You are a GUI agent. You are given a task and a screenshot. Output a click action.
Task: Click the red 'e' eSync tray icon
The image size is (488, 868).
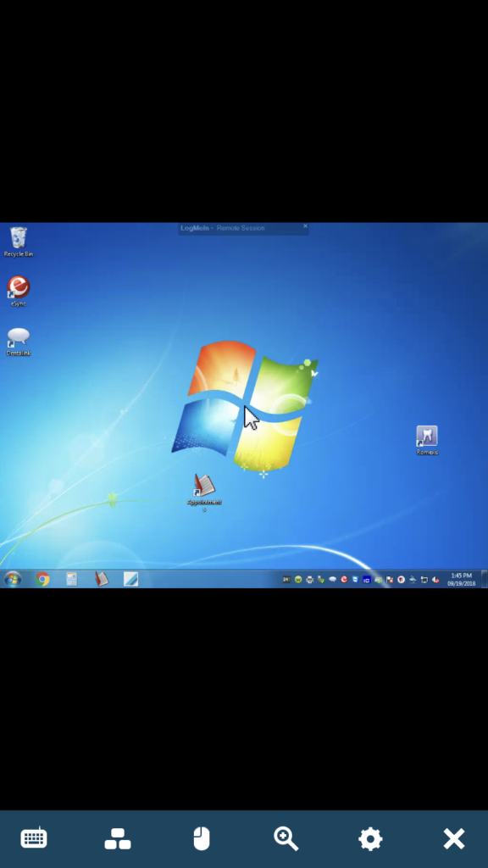pyautogui.click(x=344, y=580)
